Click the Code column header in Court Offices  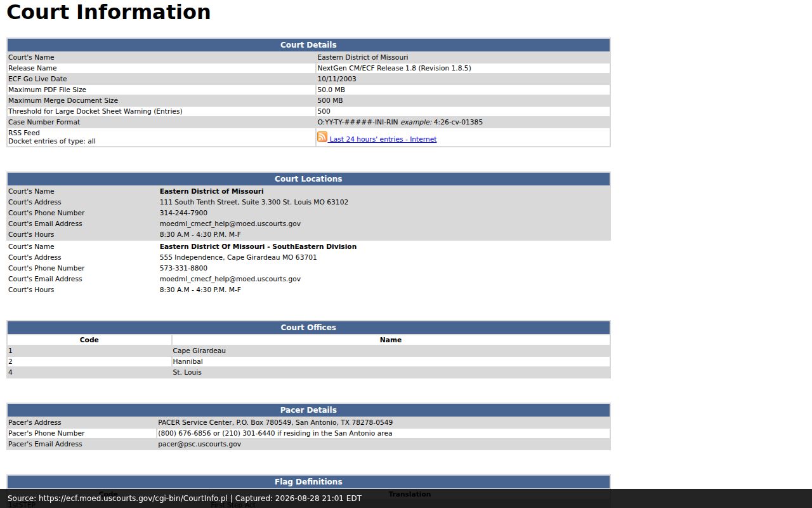pyautogui.click(x=89, y=340)
